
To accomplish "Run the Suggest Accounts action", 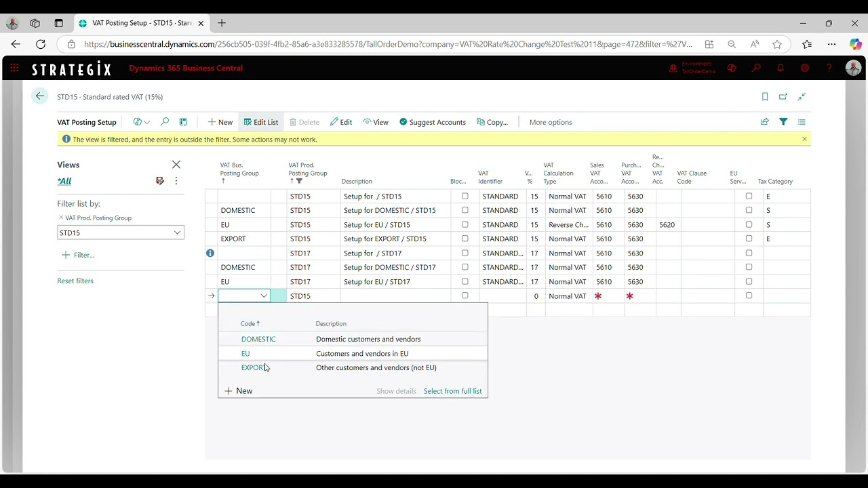I will point(433,122).
